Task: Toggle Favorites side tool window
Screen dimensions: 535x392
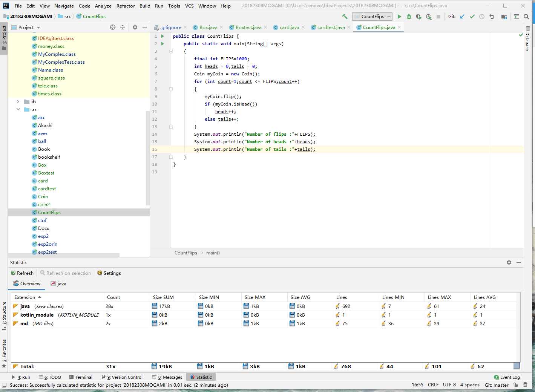Action: (x=4, y=354)
